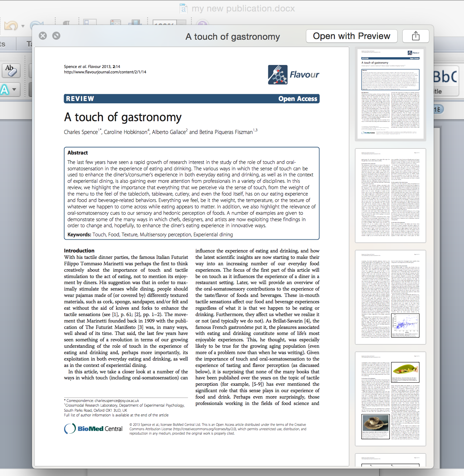
Task: Click the charles.spence@psy.ox.ac.uk email address
Action: [117, 401]
